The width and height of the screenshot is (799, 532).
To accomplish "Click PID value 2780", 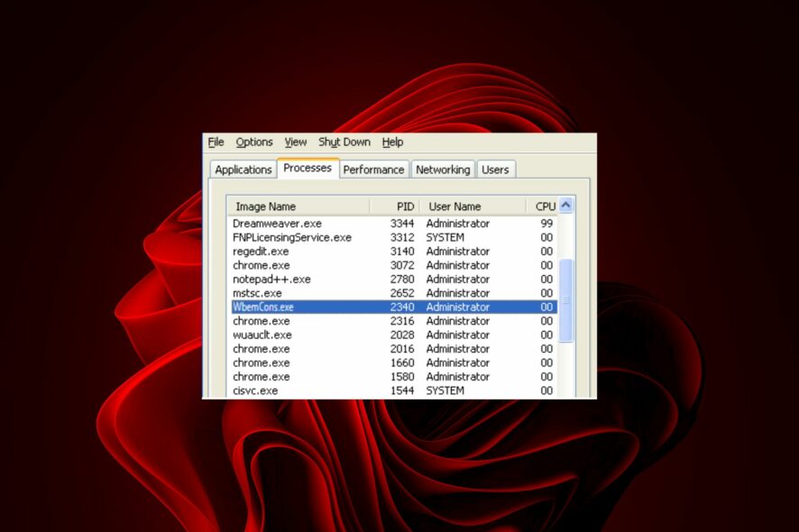I will pos(402,280).
